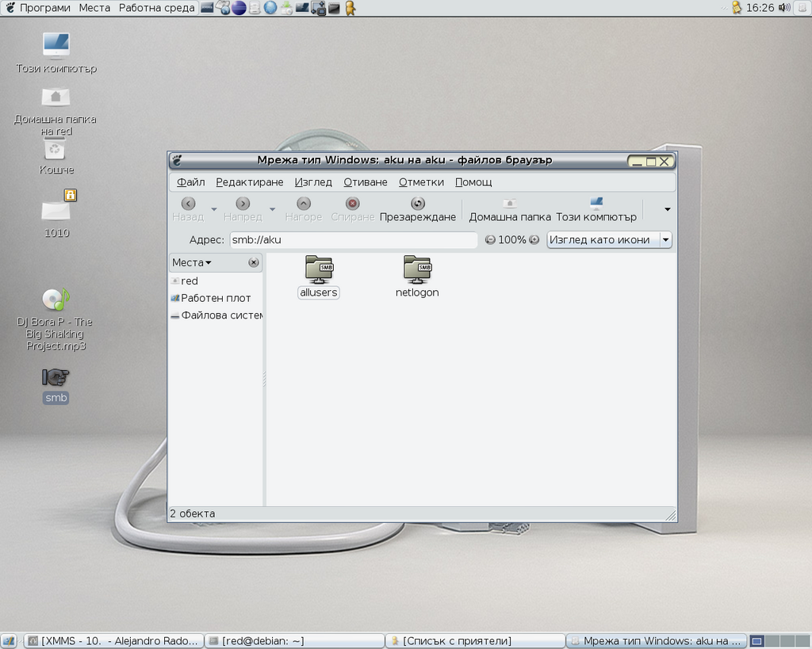Select Работен плот in the Places sidebar
This screenshot has height=649, width=812.
[x=215, y=298]
